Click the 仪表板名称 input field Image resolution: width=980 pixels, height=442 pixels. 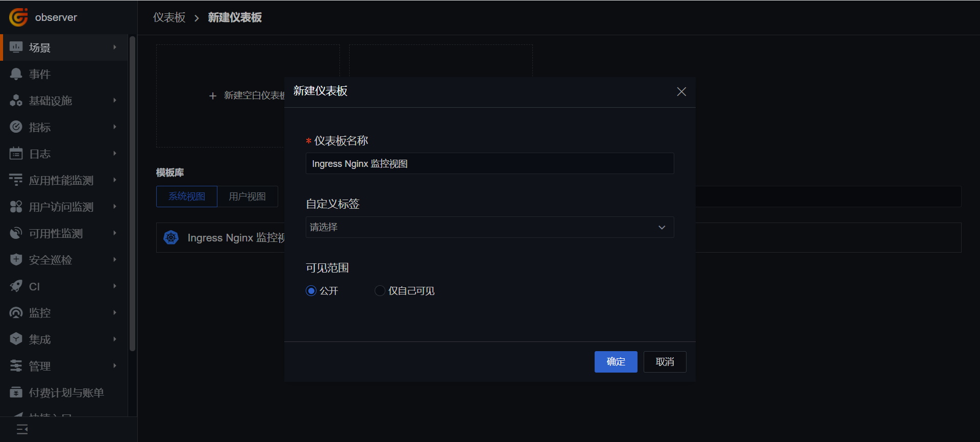489,163
